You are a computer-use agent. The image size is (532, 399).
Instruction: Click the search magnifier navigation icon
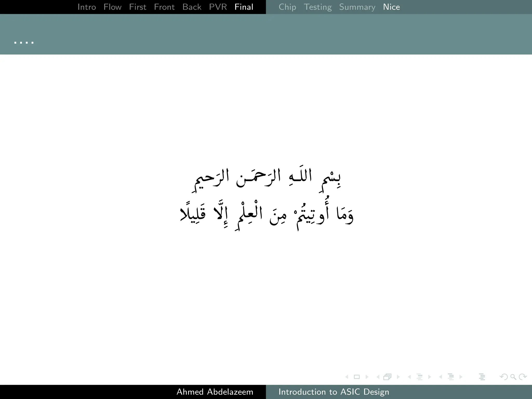[513, 377]
